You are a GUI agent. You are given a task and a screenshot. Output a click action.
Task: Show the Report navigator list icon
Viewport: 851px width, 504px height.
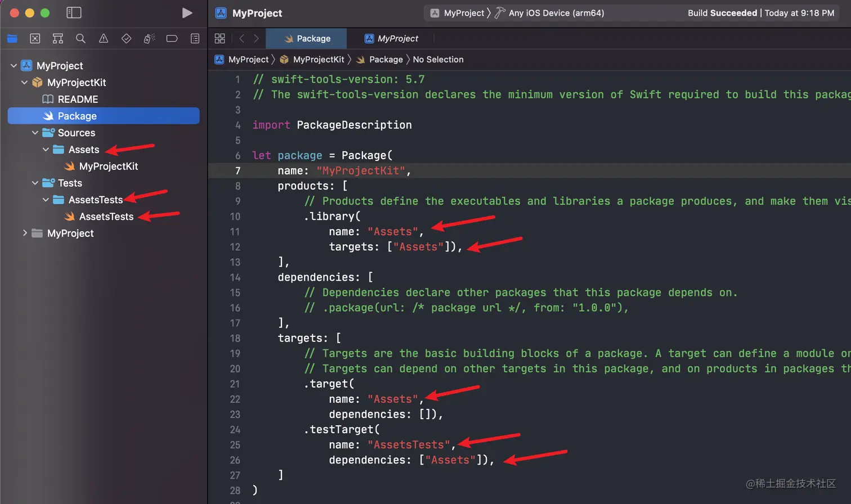195,38
